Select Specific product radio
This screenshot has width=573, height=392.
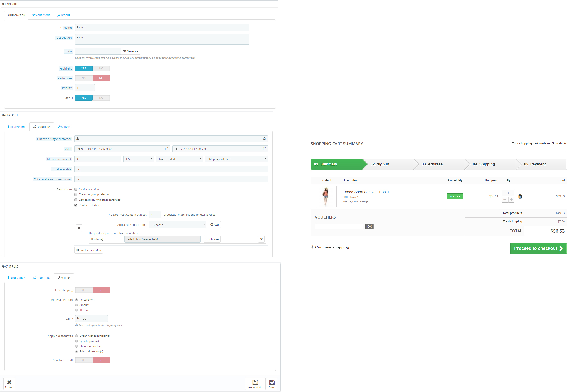[x=77, y=341]
